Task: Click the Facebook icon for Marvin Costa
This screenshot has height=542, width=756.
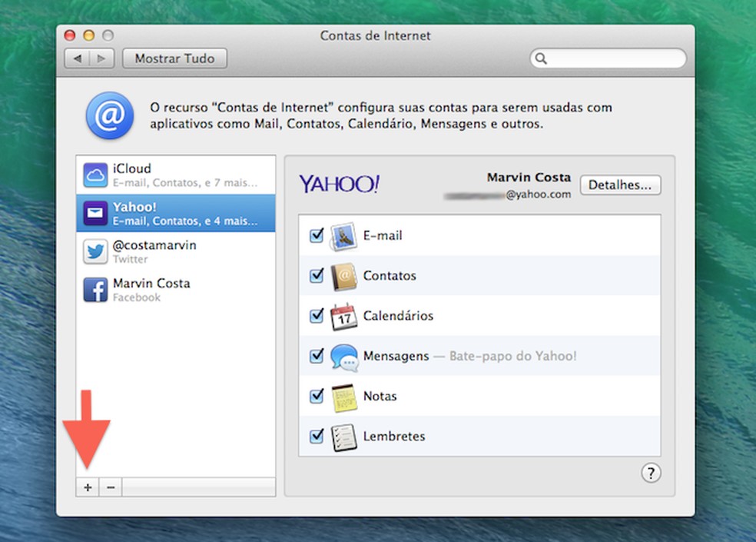Action: (95, 290)
